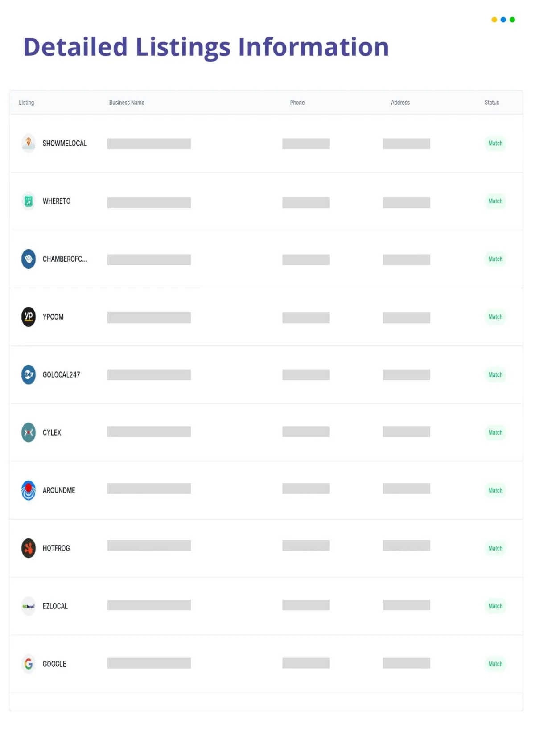Click the ChamberOfCommerce listing icon
This screenshot has width=535, height=756.
[29, 259]
